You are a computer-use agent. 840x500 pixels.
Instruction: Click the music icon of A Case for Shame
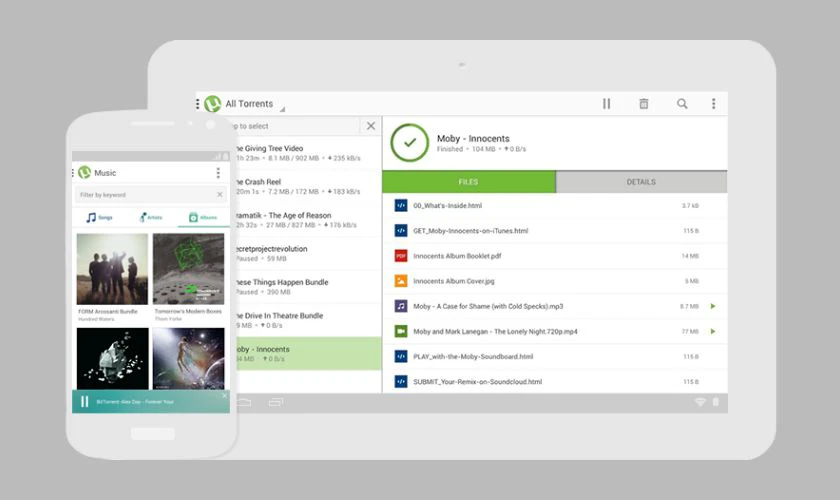(x=401, y=306)
